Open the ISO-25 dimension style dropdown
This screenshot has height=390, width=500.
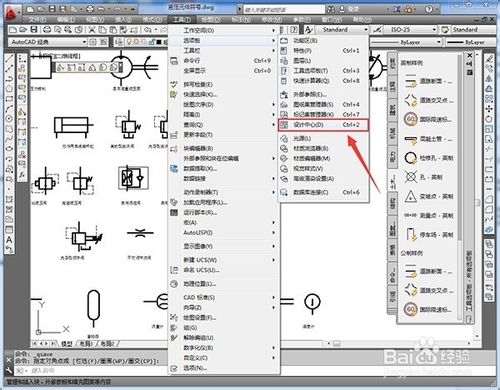434,30
